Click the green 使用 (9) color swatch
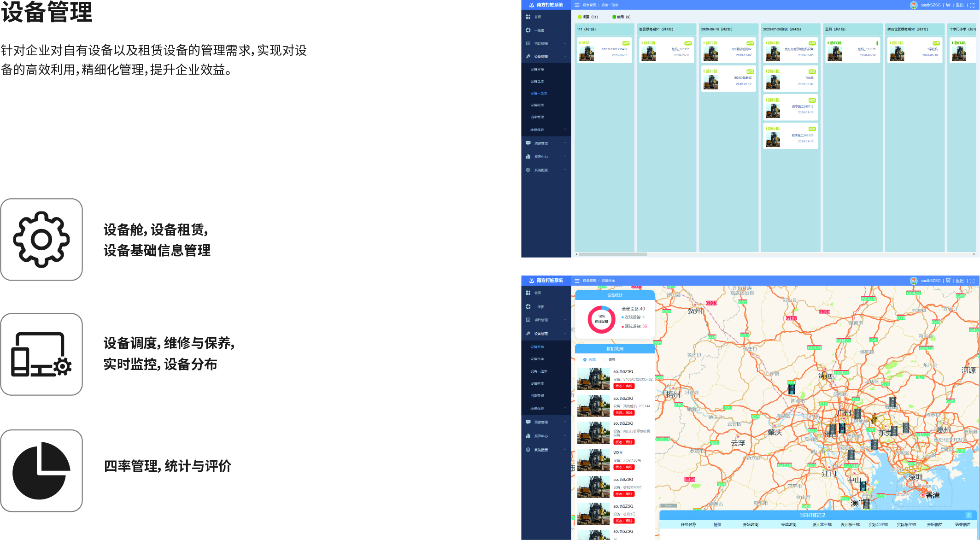This screenshot has width=980, height=540. 614,17
